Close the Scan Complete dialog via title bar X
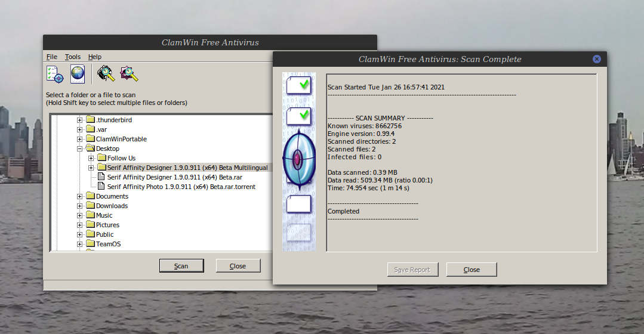The height and width of the screenshot is (334, 644). point(597,59)
